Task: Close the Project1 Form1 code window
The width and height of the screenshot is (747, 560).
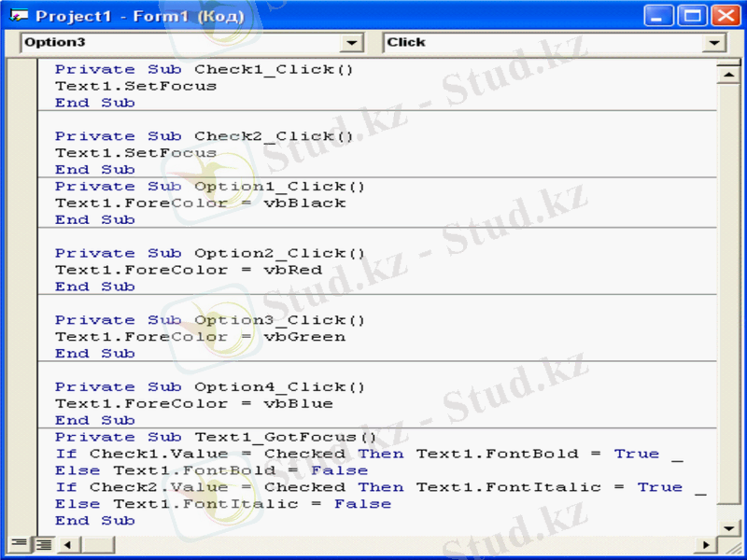Action: (725, 16)
